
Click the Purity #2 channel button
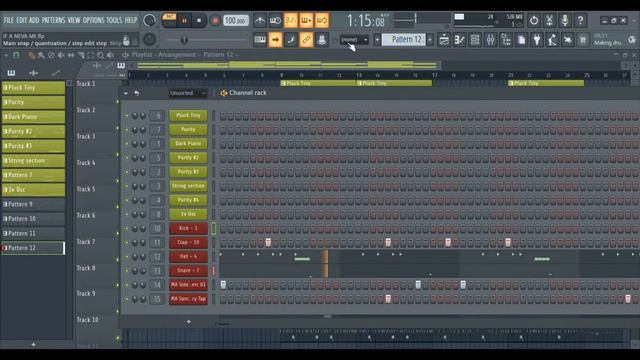(188, 158)
